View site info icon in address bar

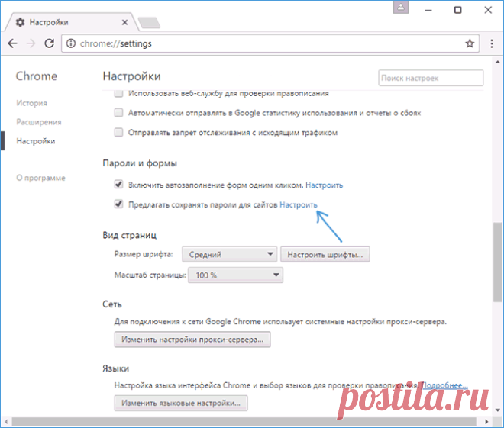[71, 43]
